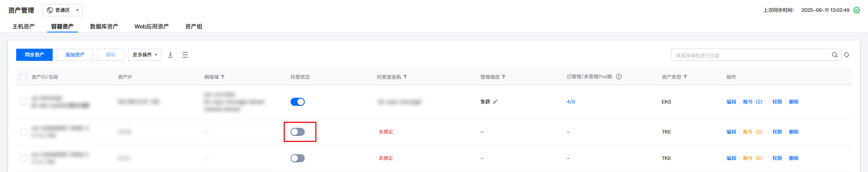Open 账号 (2) link for EKS row

coord(753,102)
